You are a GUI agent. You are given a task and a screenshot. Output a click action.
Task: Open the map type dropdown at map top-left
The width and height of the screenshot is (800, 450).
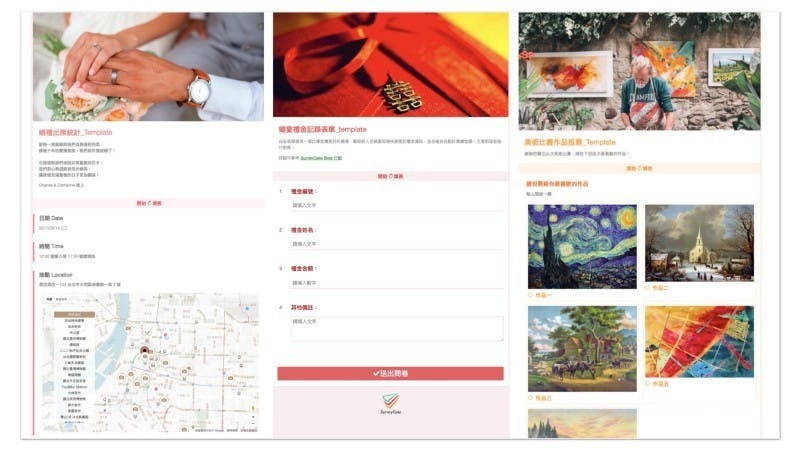(x=57, y=299)
